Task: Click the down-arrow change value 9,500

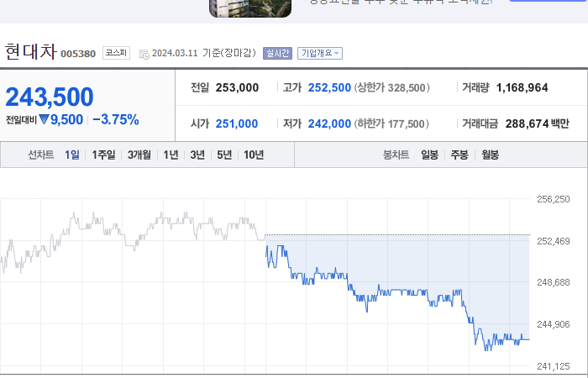Action: 61,119
